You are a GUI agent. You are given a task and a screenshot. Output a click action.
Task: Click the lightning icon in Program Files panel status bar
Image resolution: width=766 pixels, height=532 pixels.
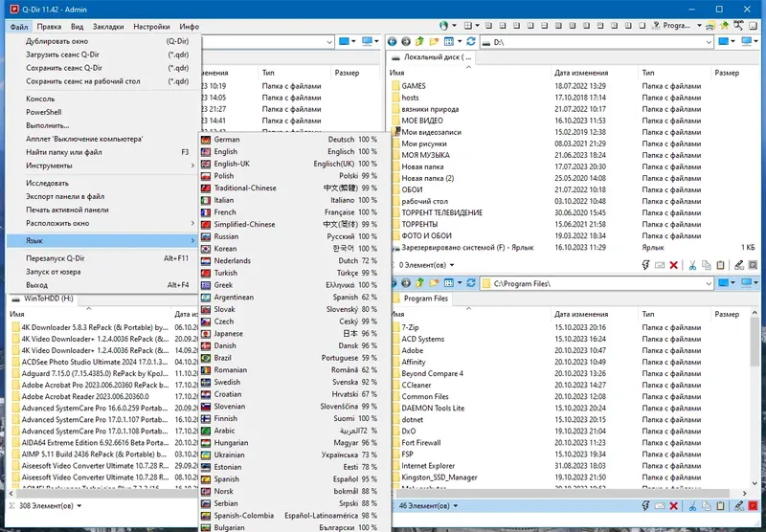click(x=645, y=506)
